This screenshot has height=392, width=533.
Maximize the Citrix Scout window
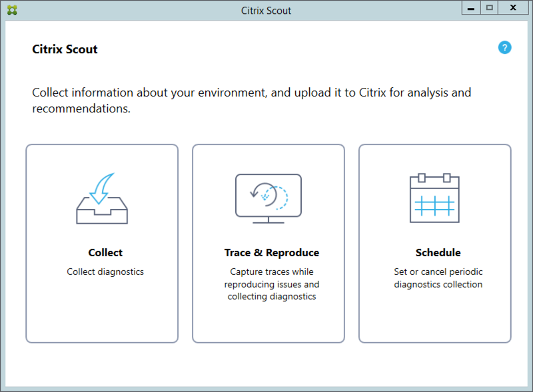pyautogui.click(x=490, y=8)
